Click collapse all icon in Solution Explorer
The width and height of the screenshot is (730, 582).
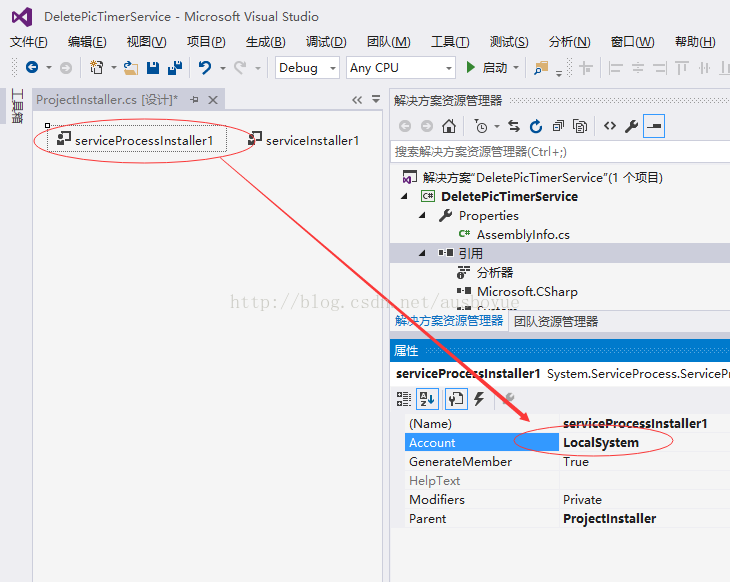click(558, 126)
